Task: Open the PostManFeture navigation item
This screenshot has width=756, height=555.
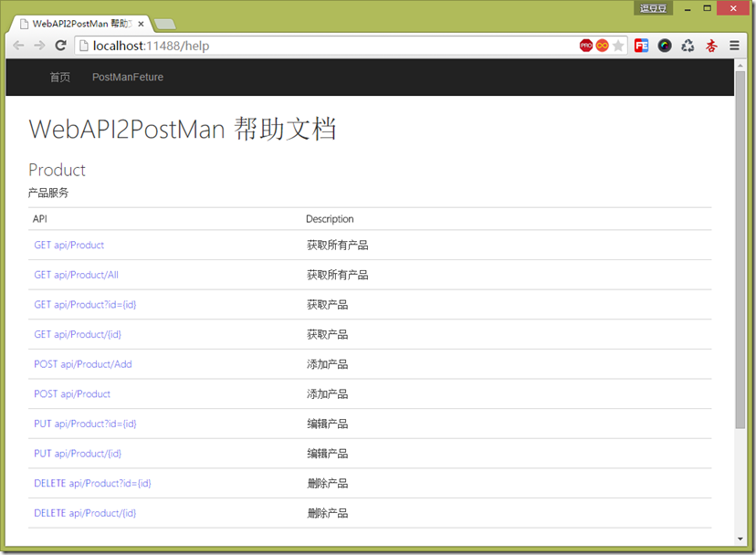Action: pos(128,78)
